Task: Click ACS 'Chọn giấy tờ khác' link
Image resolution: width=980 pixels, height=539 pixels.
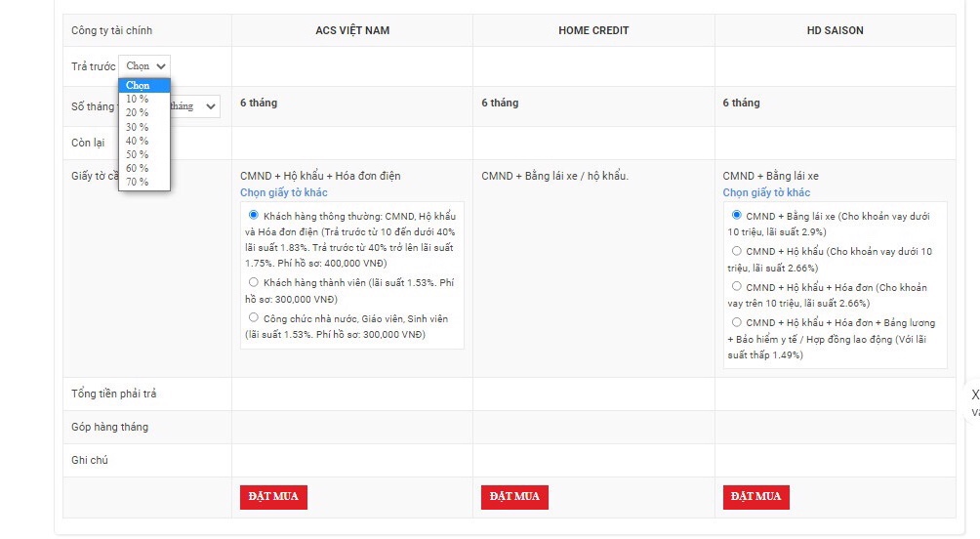Action: coord(284,192)
